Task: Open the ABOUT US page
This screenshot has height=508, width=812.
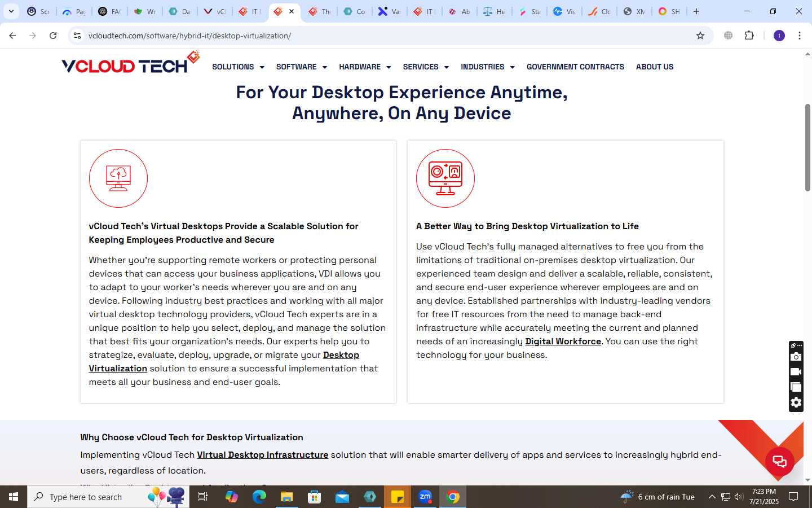Action: point(655,67)
